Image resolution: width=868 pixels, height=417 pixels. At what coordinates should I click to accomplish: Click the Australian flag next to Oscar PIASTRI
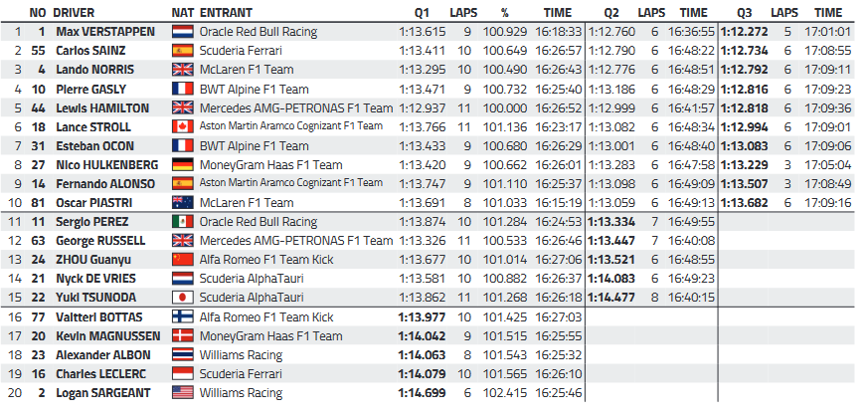[x=183, y=203]
